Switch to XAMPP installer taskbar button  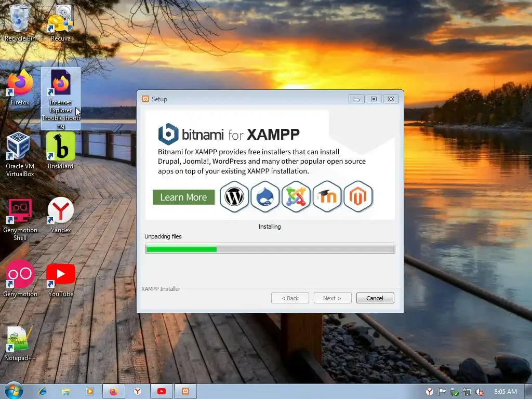coord(185,391)
